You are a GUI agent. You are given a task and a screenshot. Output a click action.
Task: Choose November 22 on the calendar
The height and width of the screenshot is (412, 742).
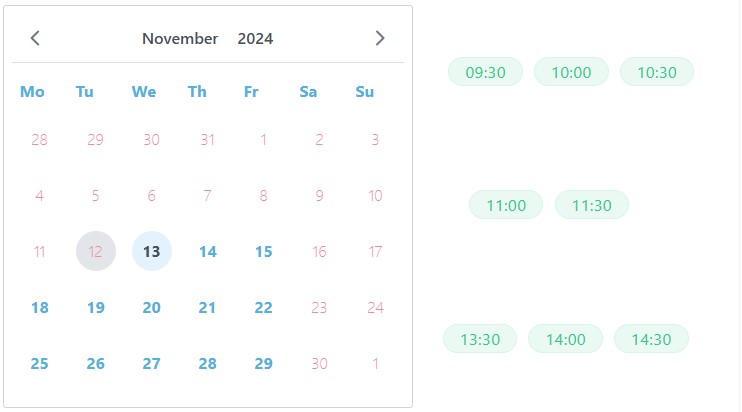click(264, 308)
